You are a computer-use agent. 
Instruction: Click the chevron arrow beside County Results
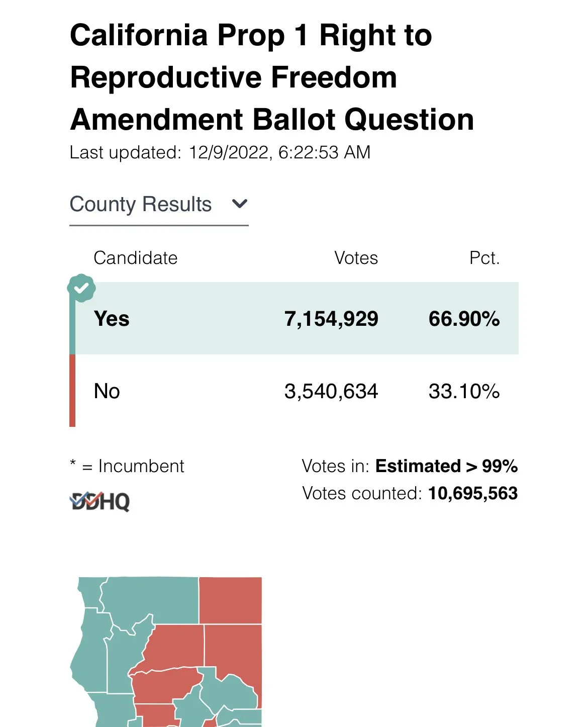[x=240, y=204]
